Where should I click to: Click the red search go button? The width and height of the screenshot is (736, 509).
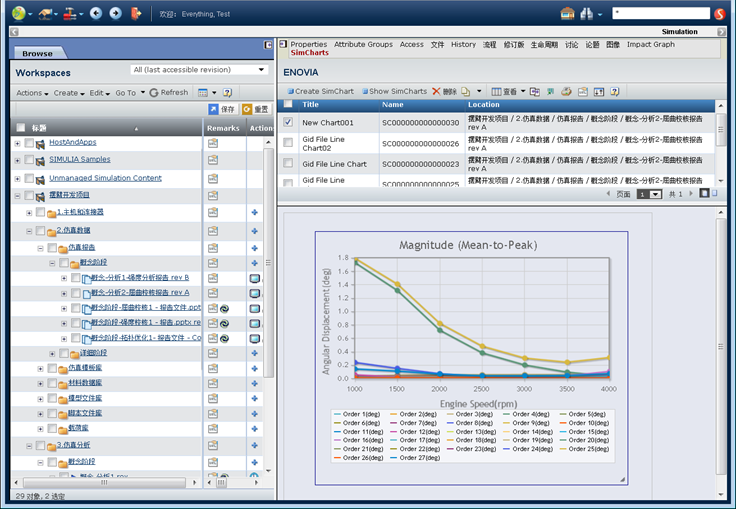[x=720, y=14]
